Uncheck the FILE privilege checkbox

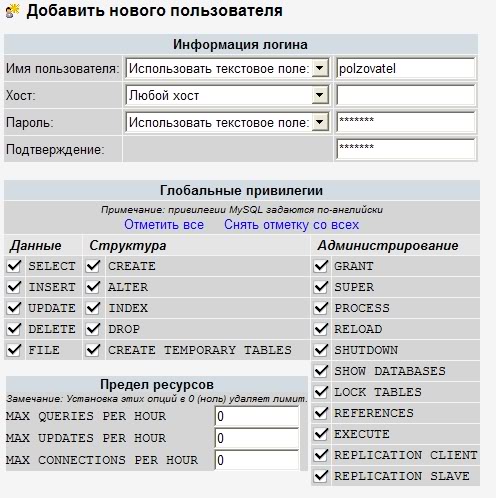click(x=14, y=350)
